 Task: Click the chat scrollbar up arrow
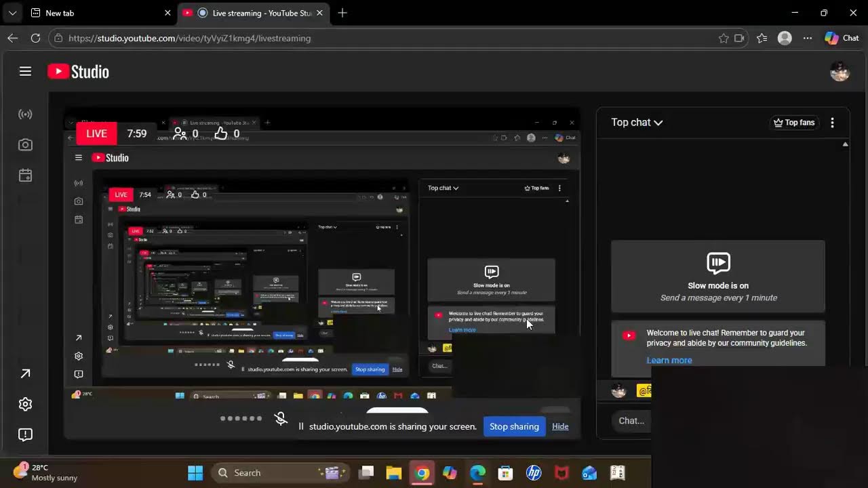coord(845,144)
